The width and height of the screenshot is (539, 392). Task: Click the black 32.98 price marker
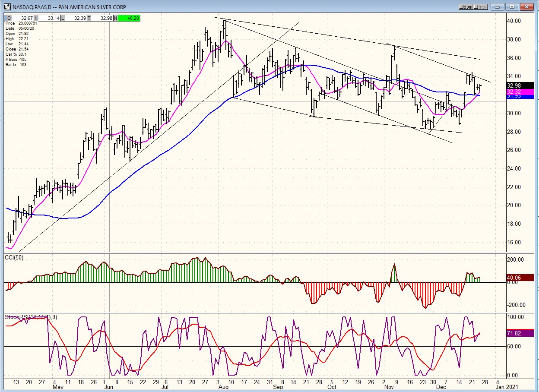[x=520, y=85]
